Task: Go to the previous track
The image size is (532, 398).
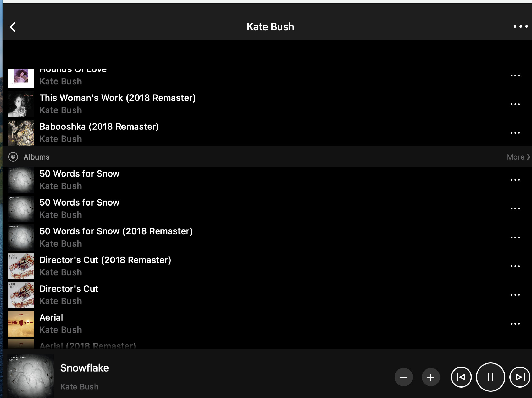Action: coord(461,377)
